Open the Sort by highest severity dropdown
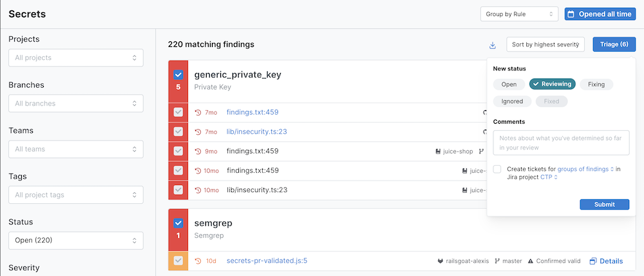Image resolution: width=644 pixels, height=276 pixels. point(545,44)
